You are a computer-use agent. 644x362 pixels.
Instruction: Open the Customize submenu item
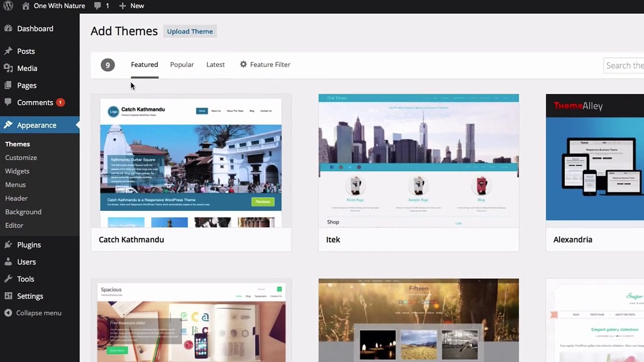pos(21,157)
